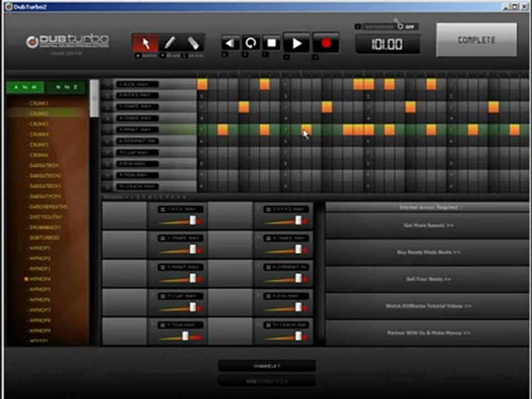Open the Sell Your Beats link
532x399 pixels.
[428, 279]
